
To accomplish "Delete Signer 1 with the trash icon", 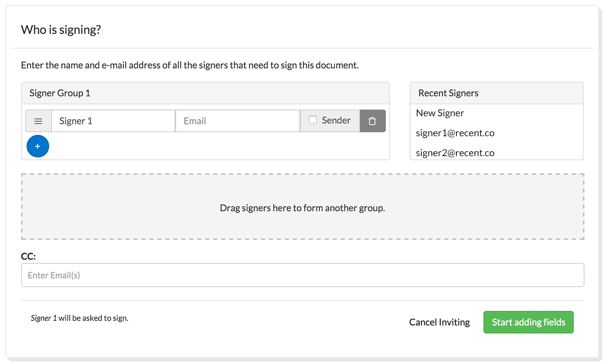I will (x=372, y=121).
